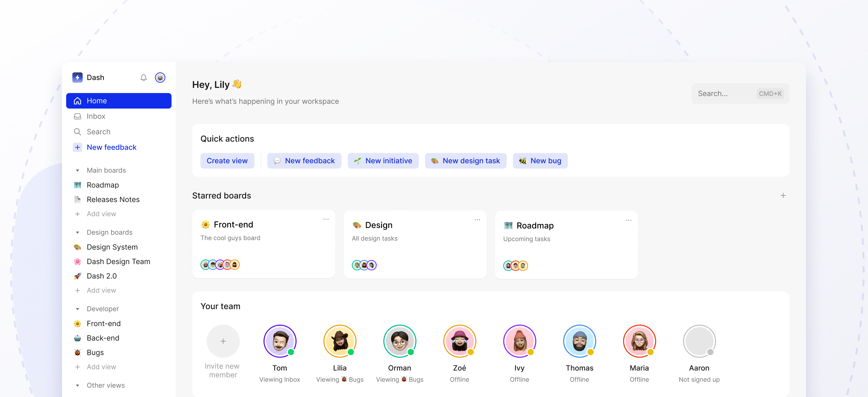Open Lilia's team avatar

(340, 341)
